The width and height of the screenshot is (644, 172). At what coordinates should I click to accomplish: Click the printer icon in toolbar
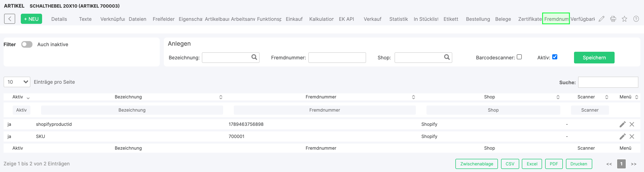coord(613,19)
